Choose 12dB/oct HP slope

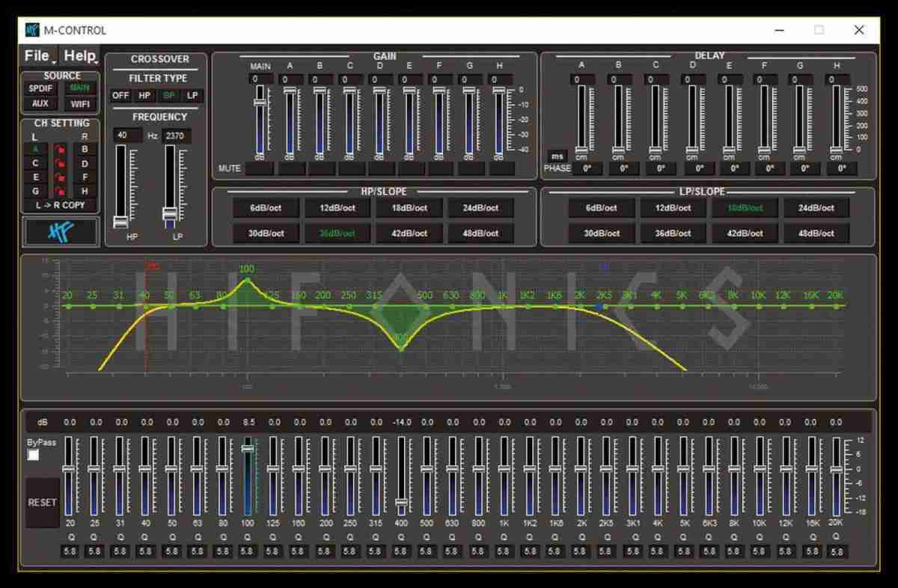(337, 208)
